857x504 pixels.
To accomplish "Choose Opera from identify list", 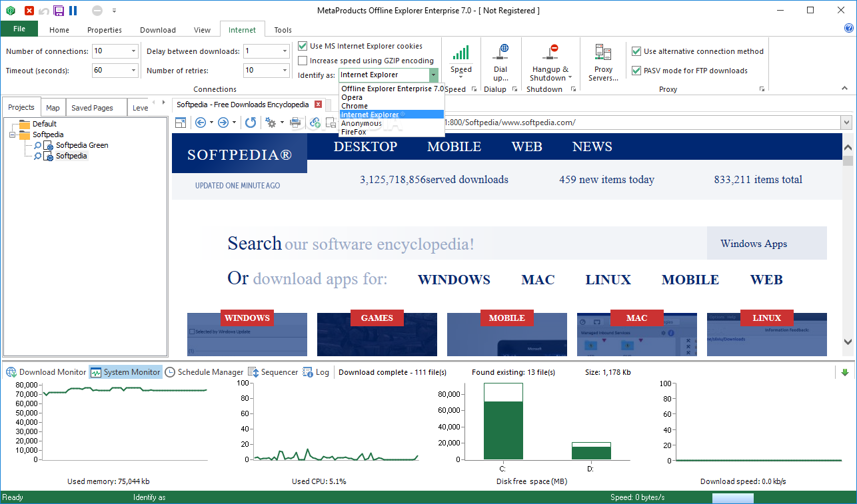I will (391, 97).
